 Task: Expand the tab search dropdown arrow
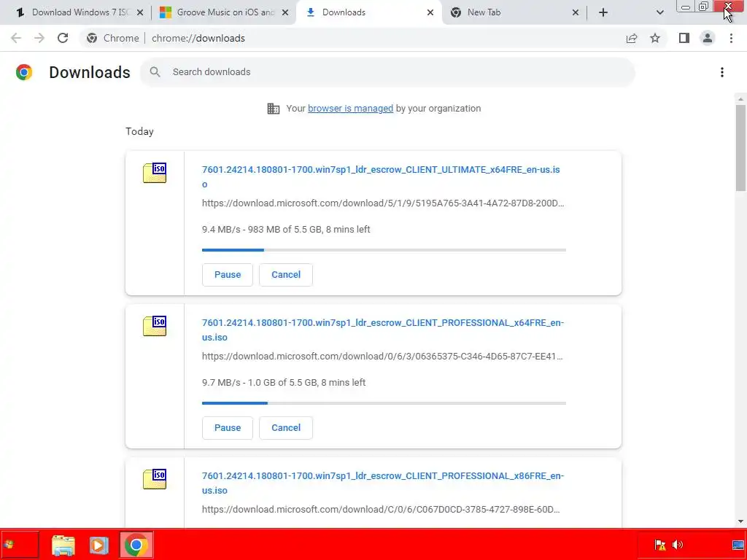(659, 12)
